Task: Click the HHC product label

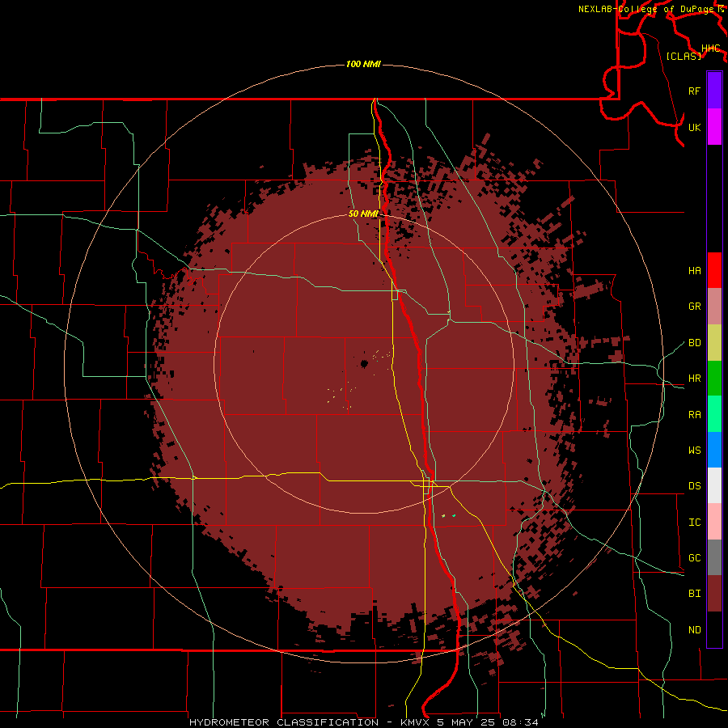Action: [711, 49]
